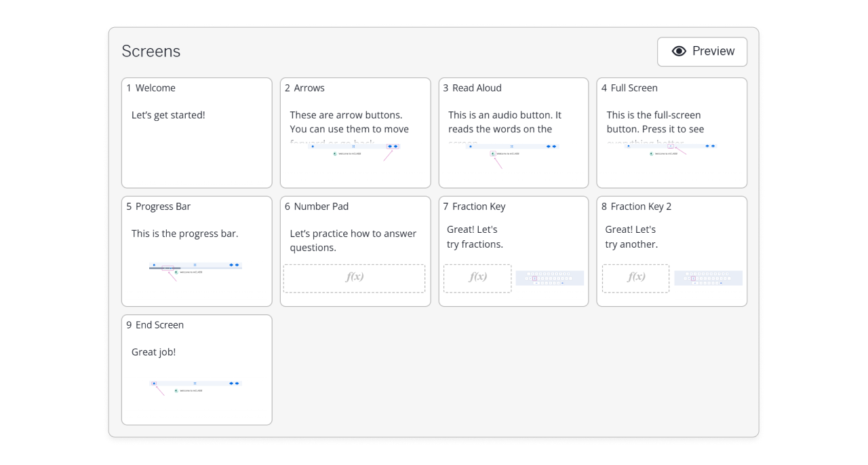This screenshot has height=465, width=868.
Task: Click the speaker icon in the End Screen thumbnail
Action: tap(176, 390)
